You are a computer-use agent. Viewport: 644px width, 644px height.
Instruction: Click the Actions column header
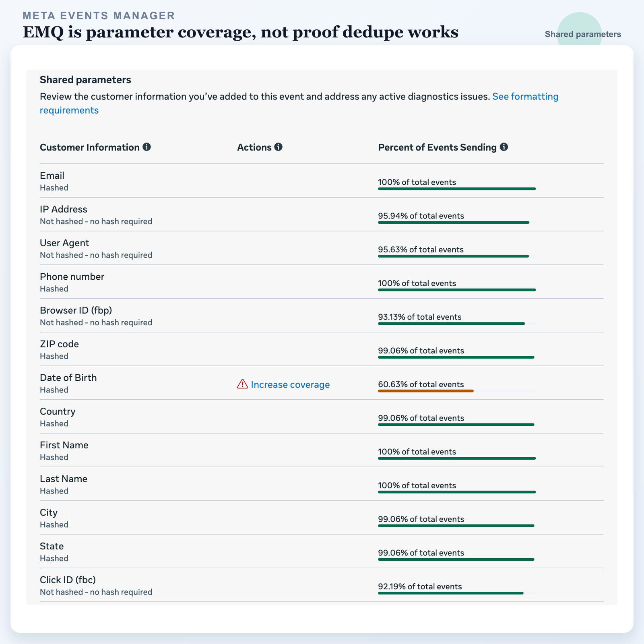coord(254,147)
